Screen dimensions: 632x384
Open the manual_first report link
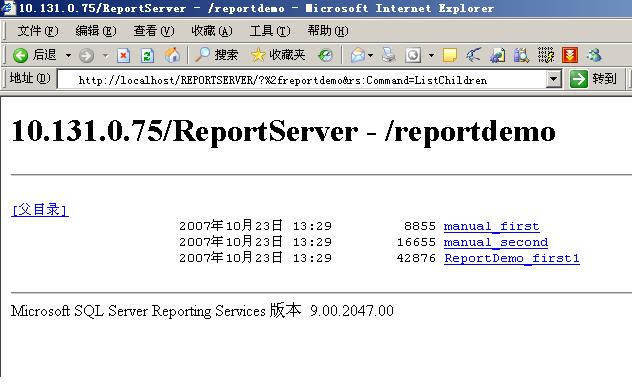491,226
